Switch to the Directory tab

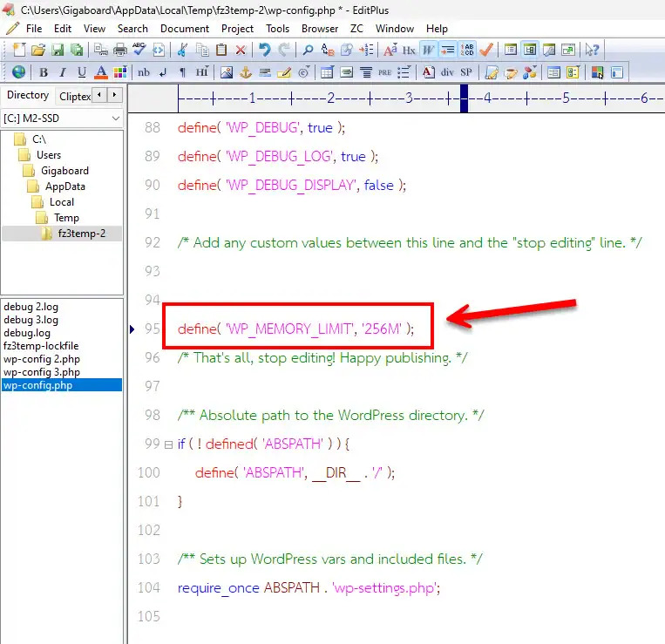point(28,95)
